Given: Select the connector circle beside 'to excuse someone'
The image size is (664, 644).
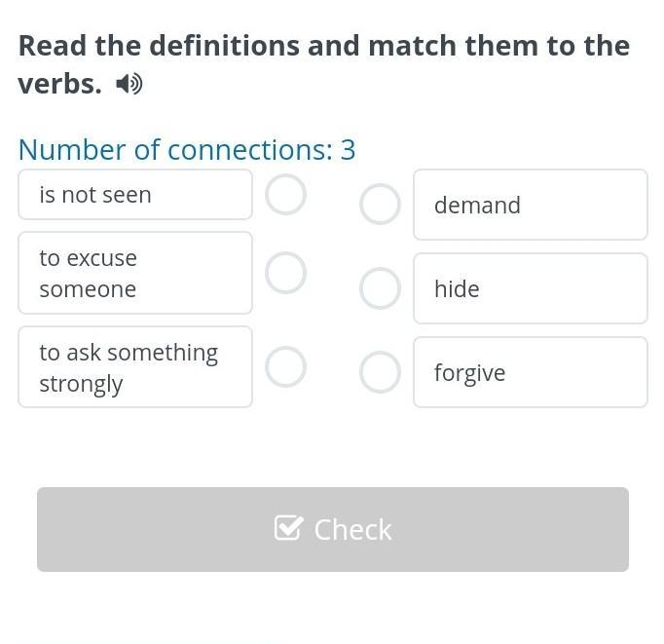Looking at the screenshot, I should click(x=286, y=273).
